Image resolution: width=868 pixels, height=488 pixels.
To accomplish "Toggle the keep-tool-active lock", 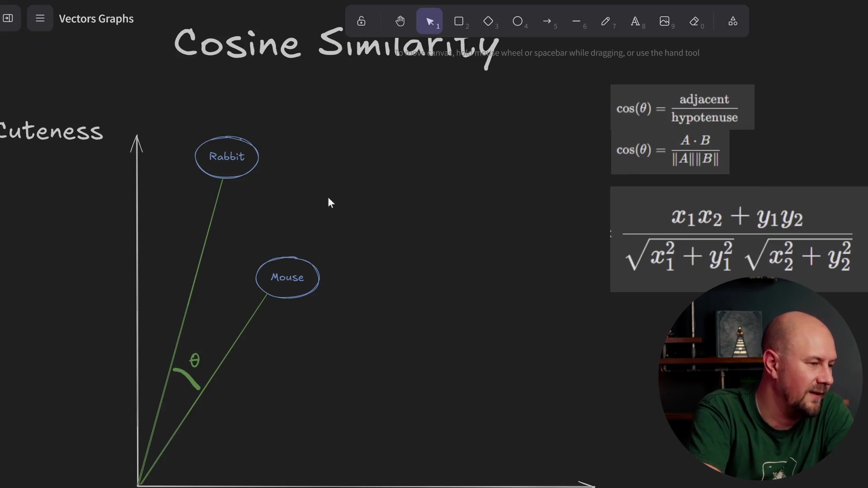I will click(x=361, y=21).
